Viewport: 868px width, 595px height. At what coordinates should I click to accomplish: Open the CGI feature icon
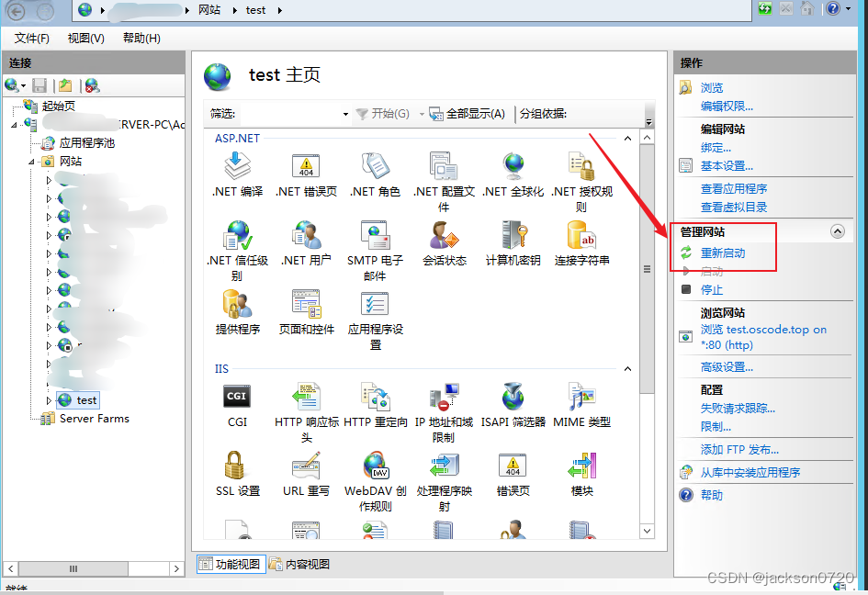237,399
